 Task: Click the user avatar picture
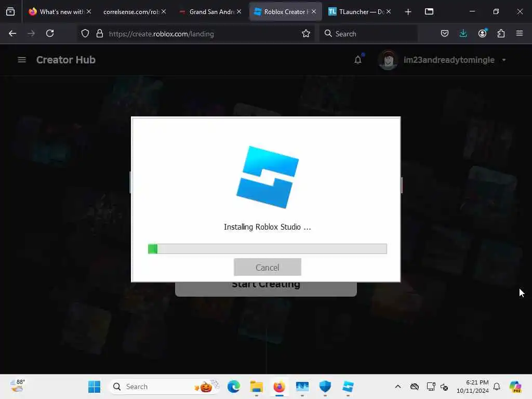click(x=388, y=60)
